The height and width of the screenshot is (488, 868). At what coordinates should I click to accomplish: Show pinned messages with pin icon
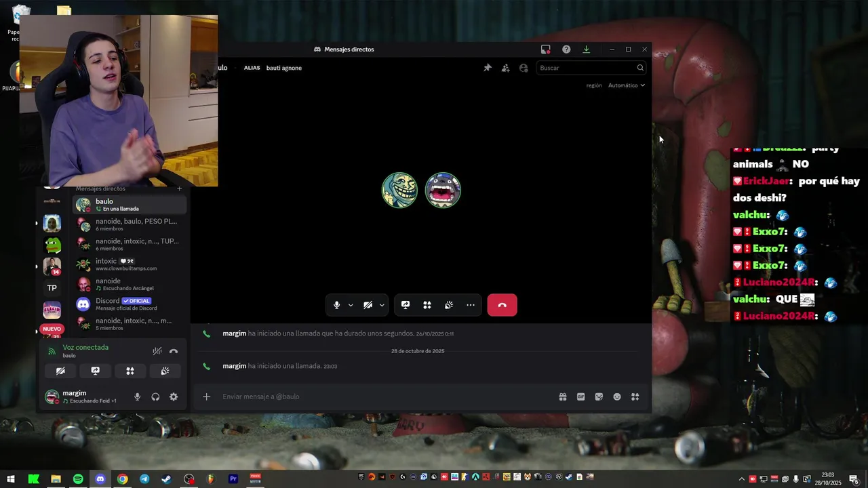pos(487,68)
